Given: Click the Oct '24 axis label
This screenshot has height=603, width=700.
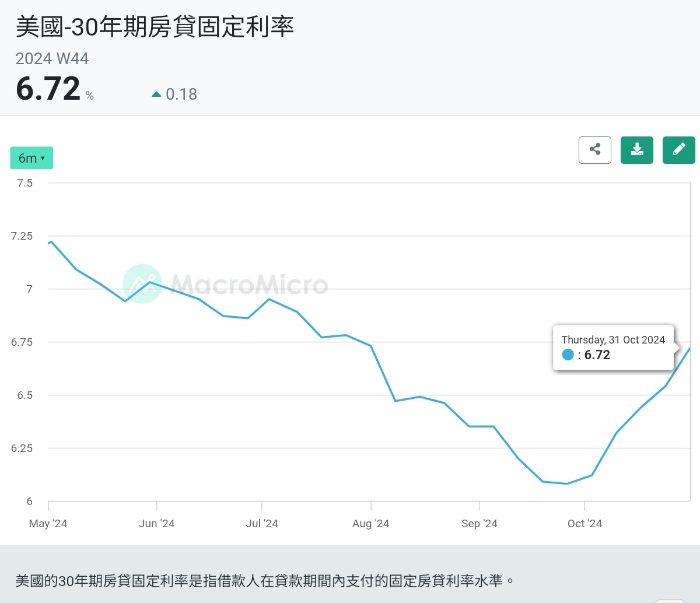Looking at the screenshot, I should coord(584,524).
